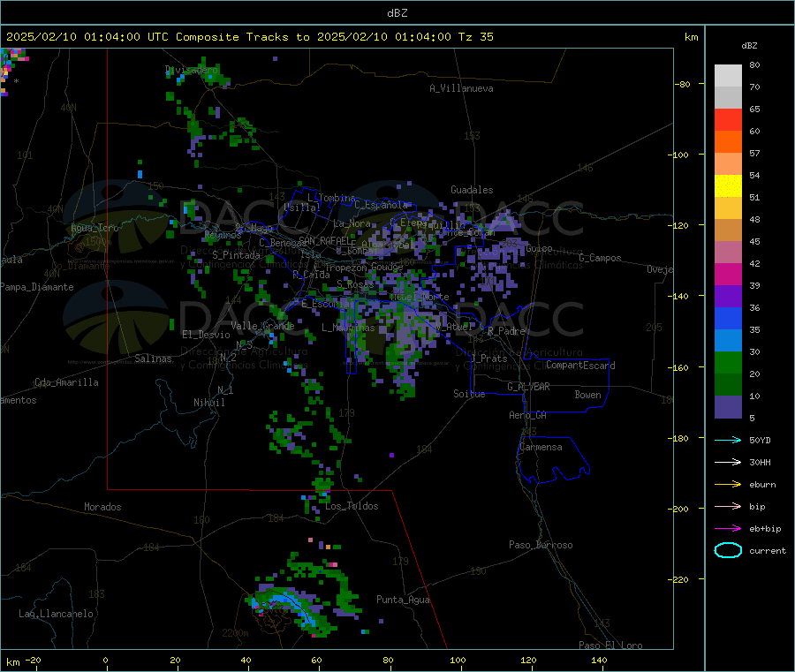Viewport: 795px width, 672px height.
Task: Click the L_Tombina map label
Action: 331,198
